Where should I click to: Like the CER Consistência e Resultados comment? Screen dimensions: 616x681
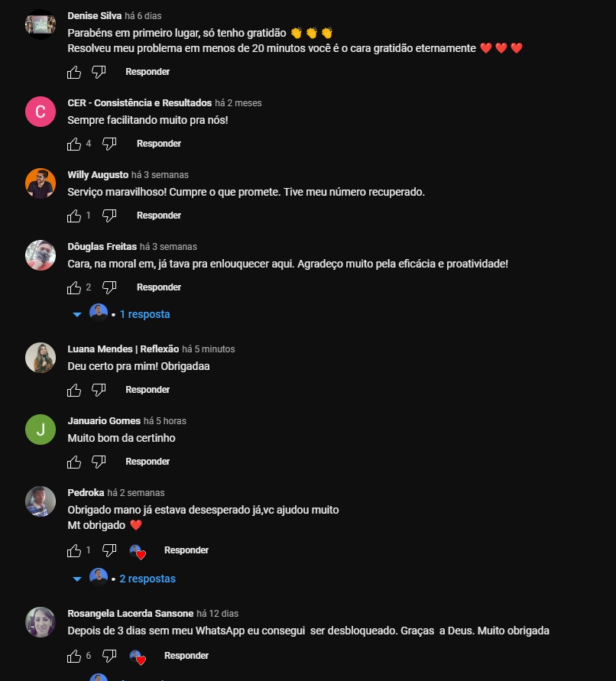74,144
